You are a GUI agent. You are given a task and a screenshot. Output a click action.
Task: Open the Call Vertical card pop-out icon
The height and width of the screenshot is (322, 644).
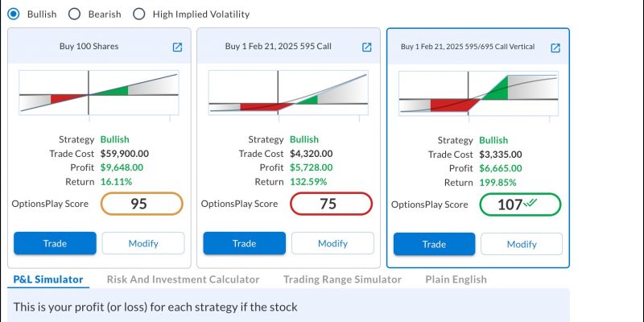point(555,48)
